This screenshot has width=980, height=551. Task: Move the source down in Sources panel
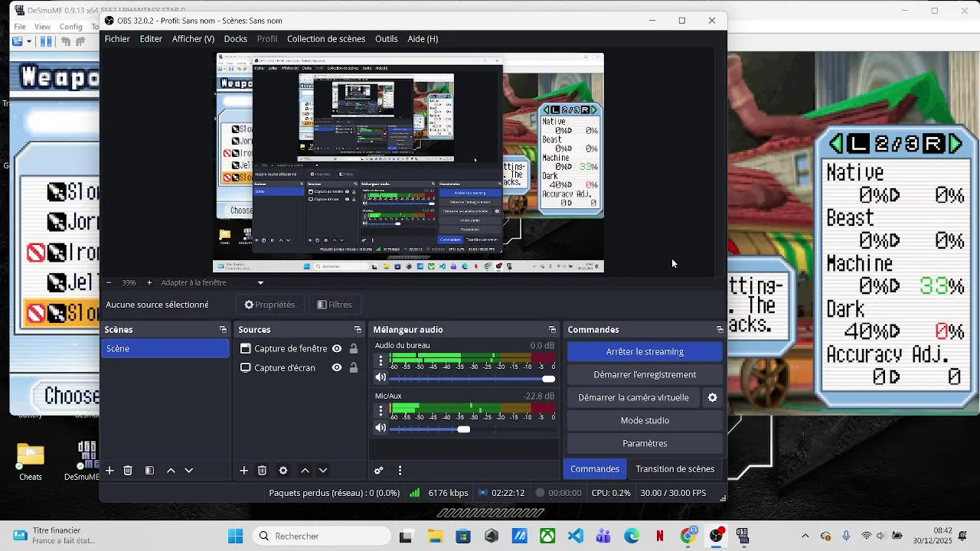[x=323, y=471]
